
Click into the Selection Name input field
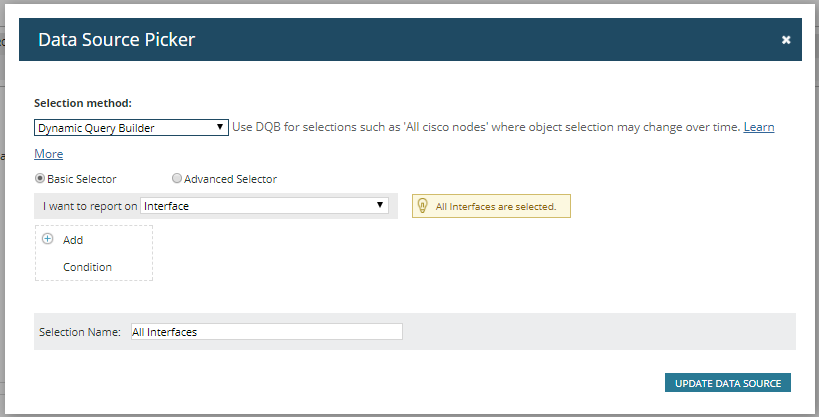(265, 332)
